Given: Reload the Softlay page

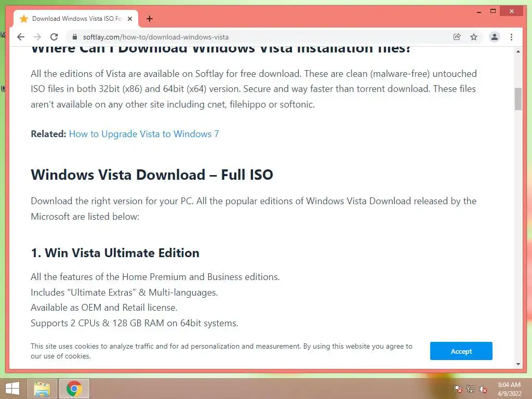Looking at the screenshot, I should coord(54,37).
